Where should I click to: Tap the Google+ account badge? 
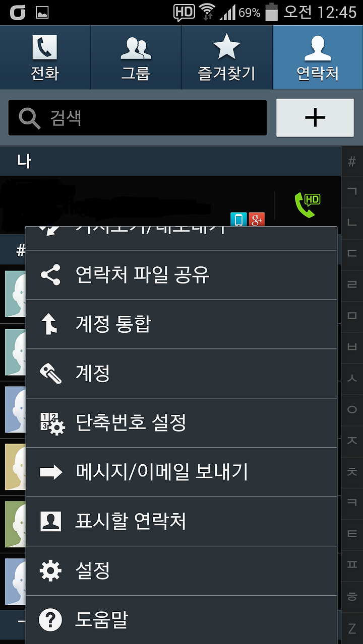(x=257, y=220)
